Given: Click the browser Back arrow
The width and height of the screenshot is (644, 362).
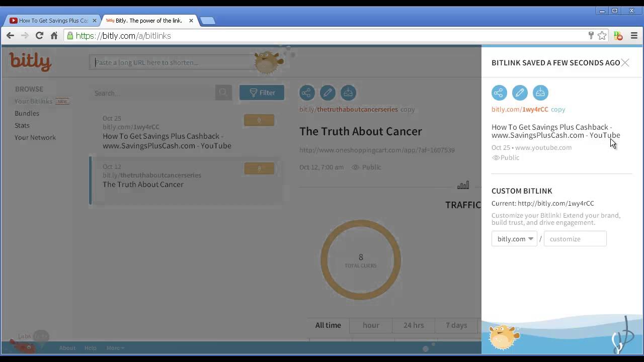Looking at the screenshot, I should pyautogui.click(x=11, y=36).
